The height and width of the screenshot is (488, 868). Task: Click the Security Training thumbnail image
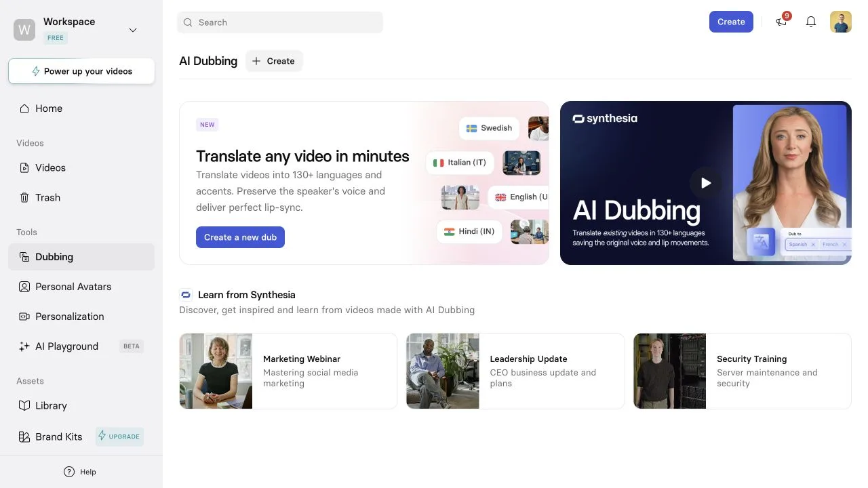(x=670, y=371)
